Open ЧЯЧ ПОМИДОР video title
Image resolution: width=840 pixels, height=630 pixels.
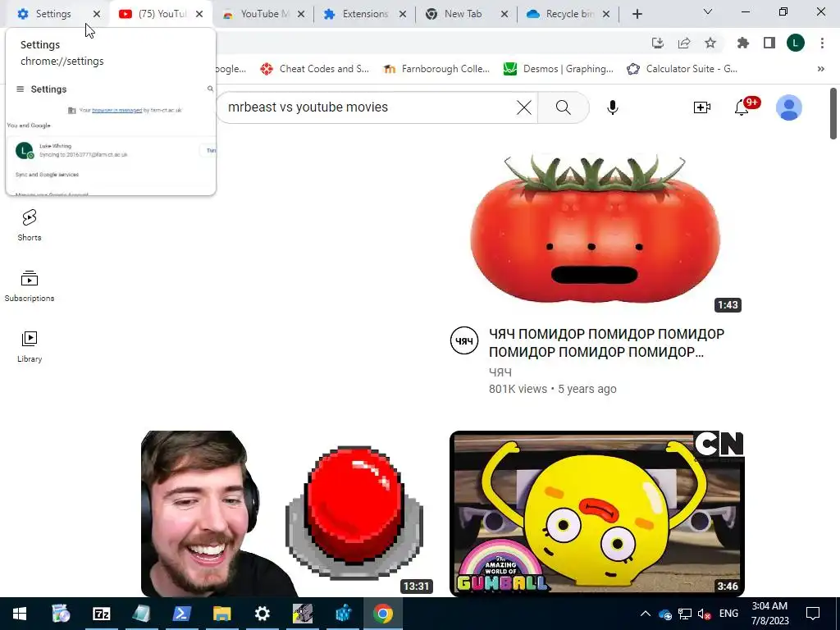coord(606,343)
